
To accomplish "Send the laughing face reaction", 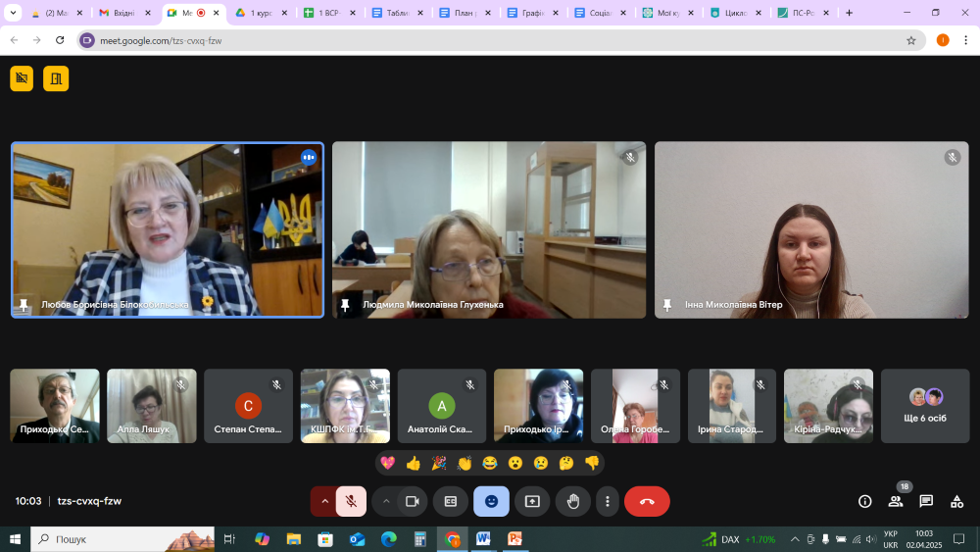I will [x=490, y=463].
